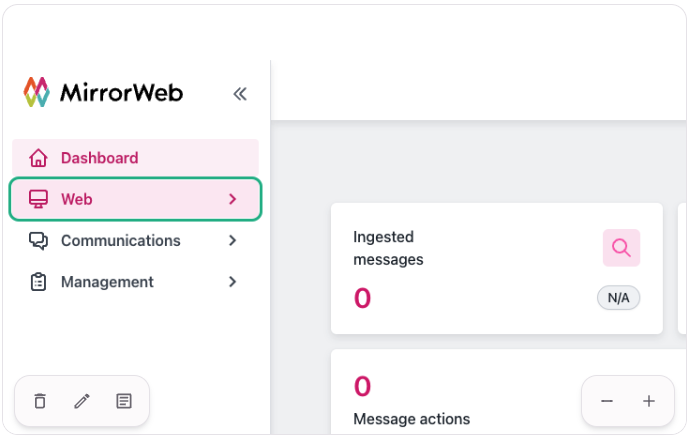
Task: Click the MirrorWeb brand name text
Action: click(121, 92)
